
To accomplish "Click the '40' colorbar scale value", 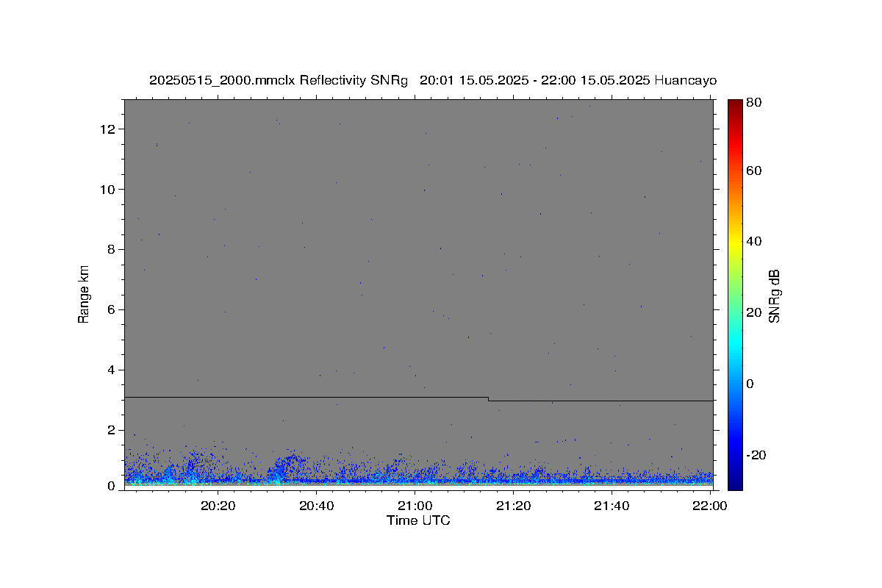I will coord(753,241).
